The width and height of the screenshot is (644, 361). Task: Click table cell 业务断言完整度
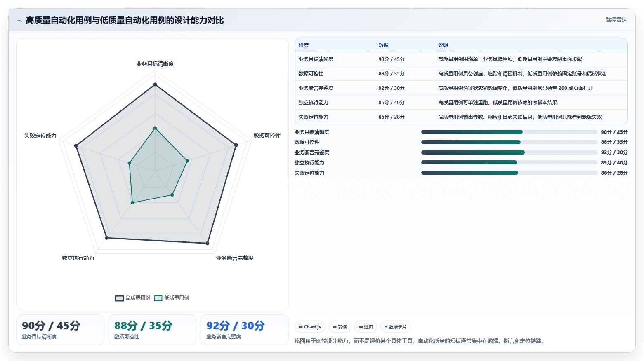tap(316, 88)
